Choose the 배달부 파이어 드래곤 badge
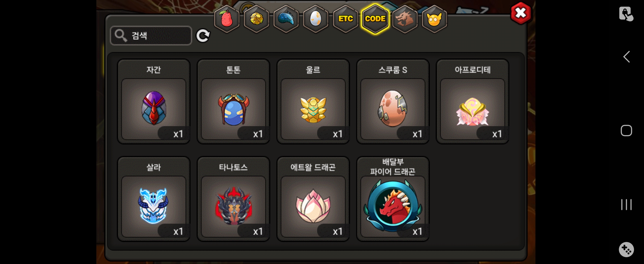Image resolution: width=644 pixels, height=264 pixels. (x=393, y=199)
